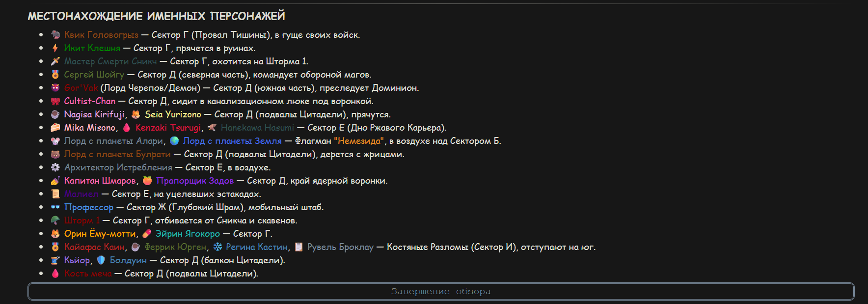Viewport: 868px width, 304px height.
Task: Select the Эйрин Ягокоро character name
Action: (188, 234)
